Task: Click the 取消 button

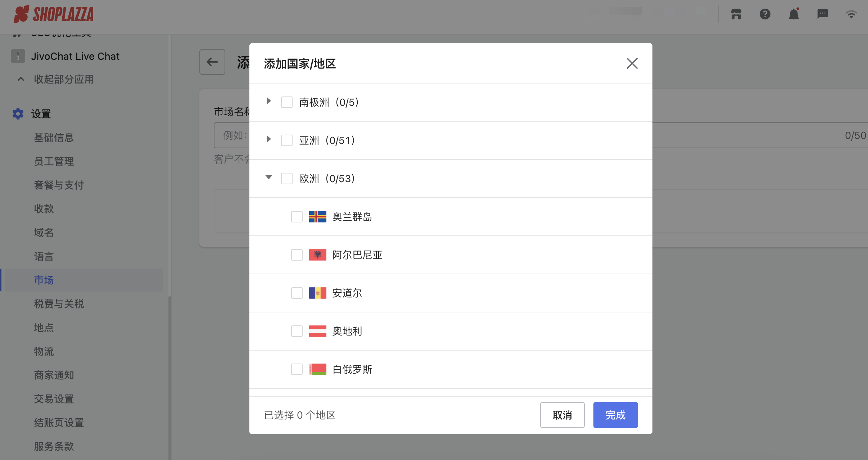Action: pos(562,415)
